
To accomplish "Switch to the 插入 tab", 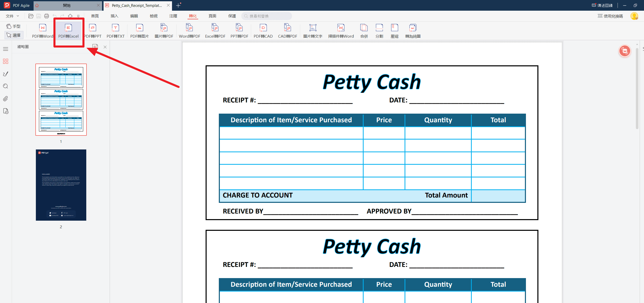I will click(x=115, y=16).
